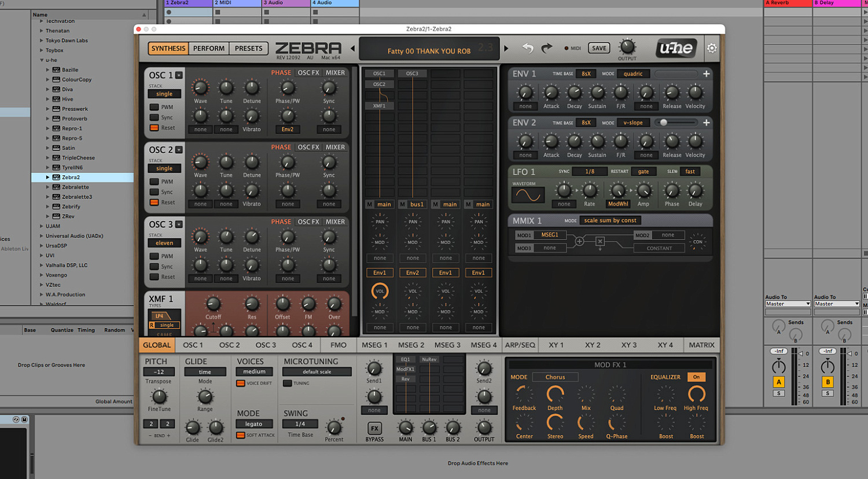Click OSC 1 MIXER button
Image resolution: width=868 pixels, height=479 pixels.
(335, 73)
